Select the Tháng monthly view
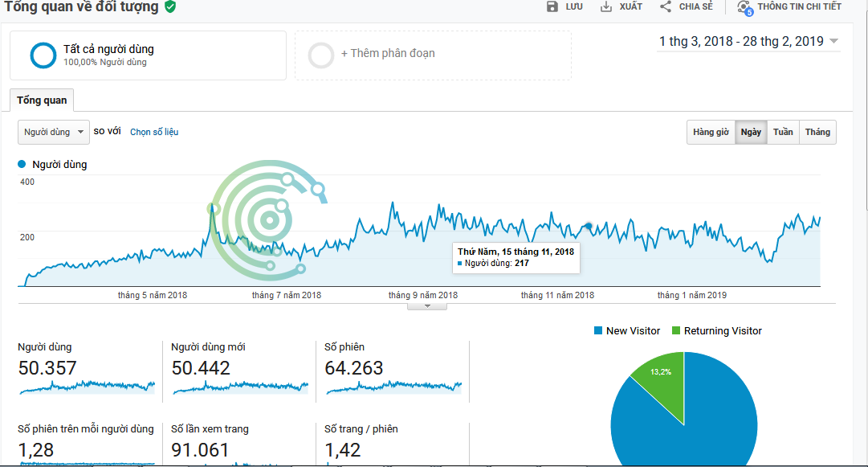The image size is (868, 467). coord(817,132)
